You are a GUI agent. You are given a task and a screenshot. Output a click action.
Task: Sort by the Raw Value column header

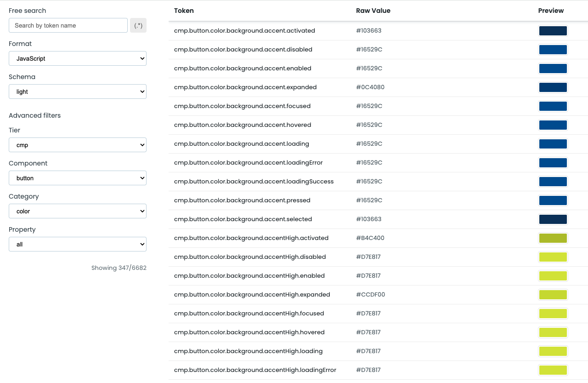[x=373, y=11]
